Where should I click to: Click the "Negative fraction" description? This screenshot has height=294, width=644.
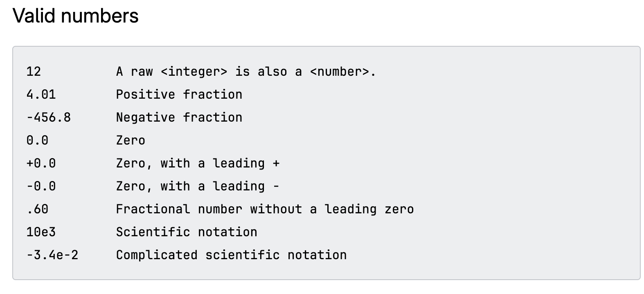(179, 118)
